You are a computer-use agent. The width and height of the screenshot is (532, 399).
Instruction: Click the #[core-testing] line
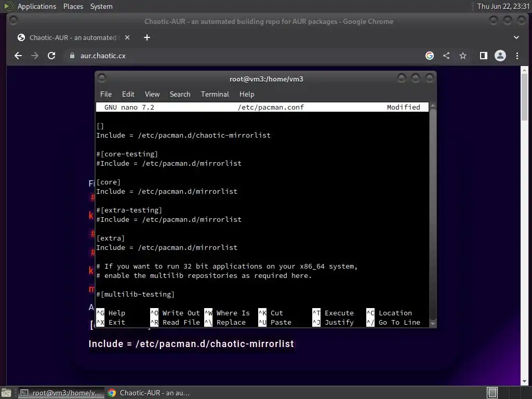(127, 154)
